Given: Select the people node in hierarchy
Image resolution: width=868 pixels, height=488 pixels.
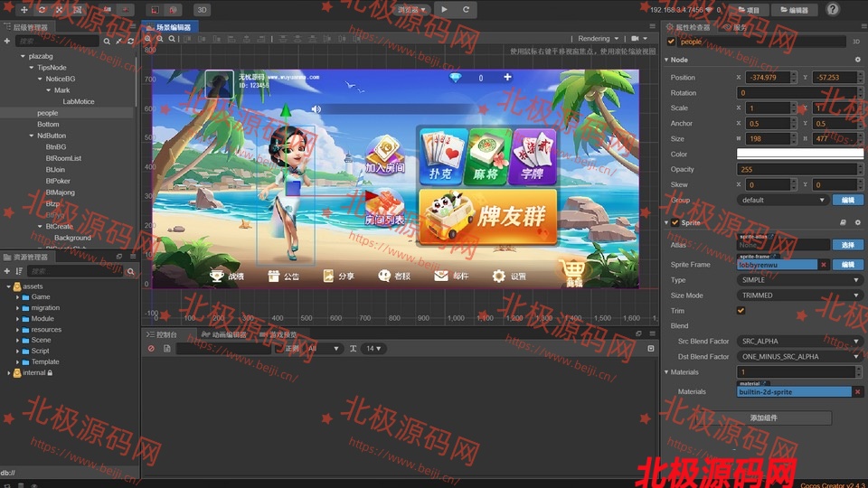Looking at the screenshot, I should coord(48,113).
